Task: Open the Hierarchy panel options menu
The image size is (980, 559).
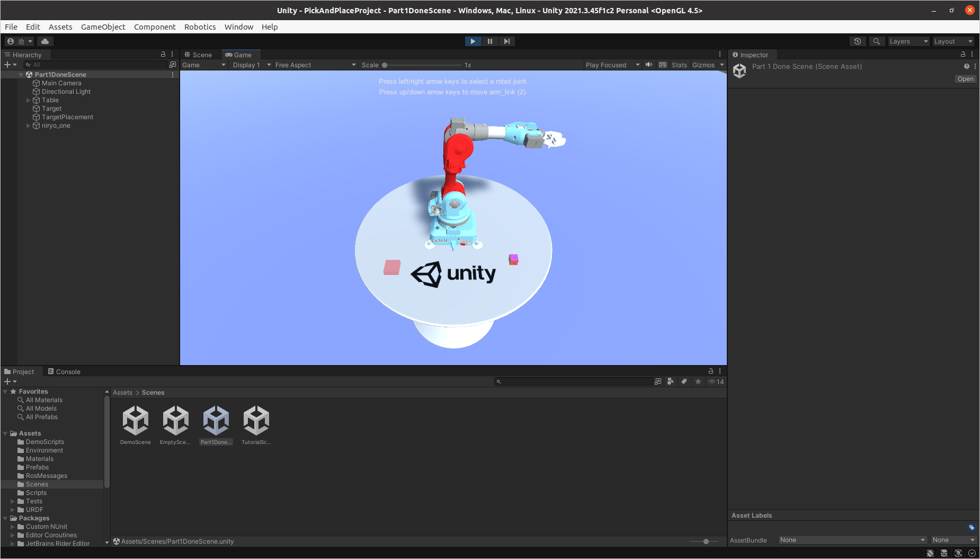Action: [172, 54]
